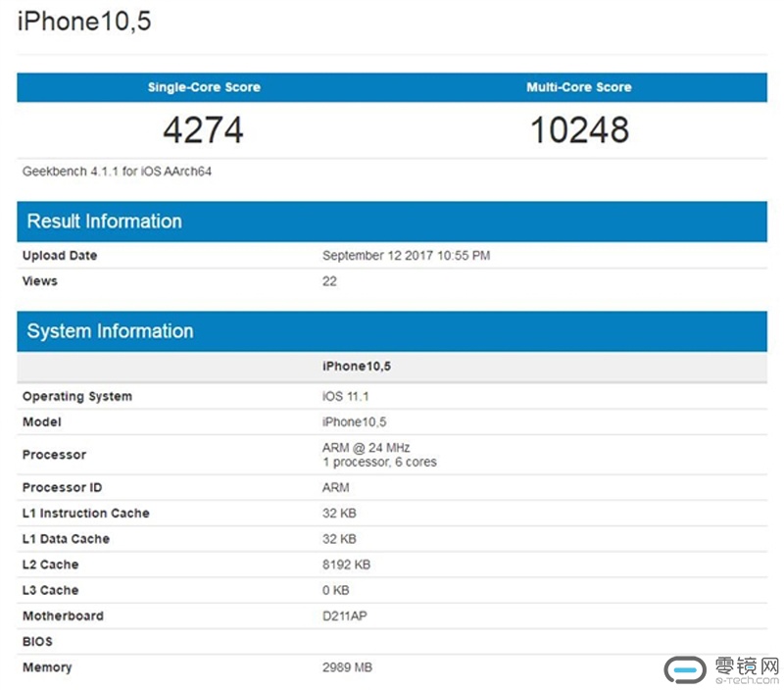Viewport: 784px width, 690px height.
Task: Select the 1 processor, 6 cores text
Action: pos(379,462)
